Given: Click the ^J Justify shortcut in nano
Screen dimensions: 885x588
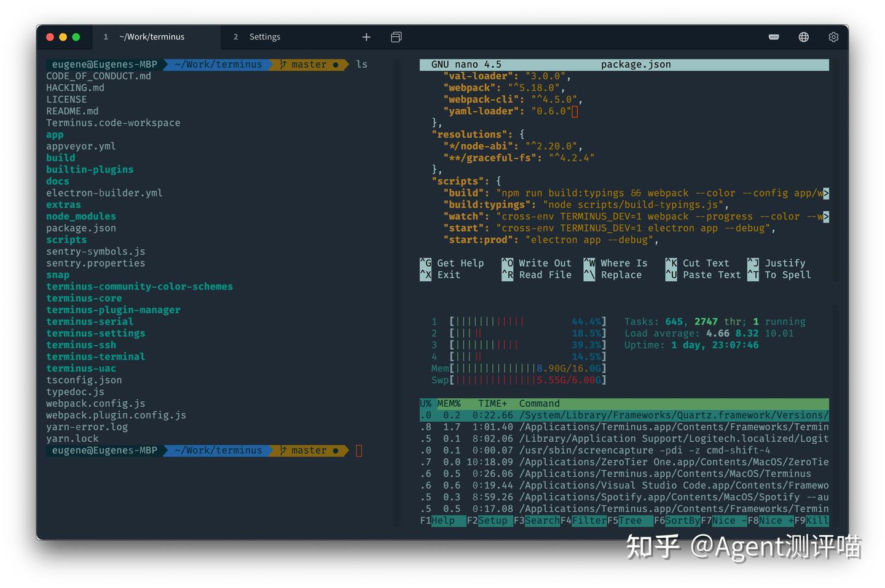Looking at the screenshot, I should tap(776, 264).
